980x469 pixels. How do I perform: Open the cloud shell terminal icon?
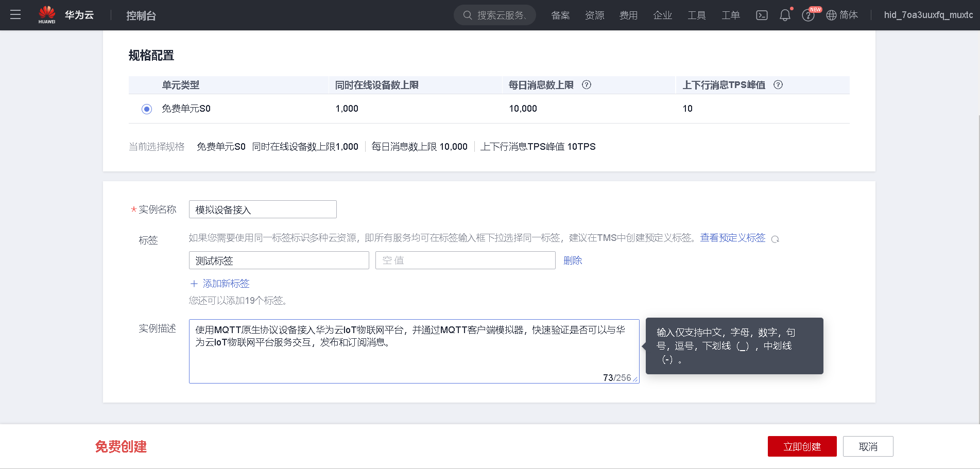pos(762,15)
